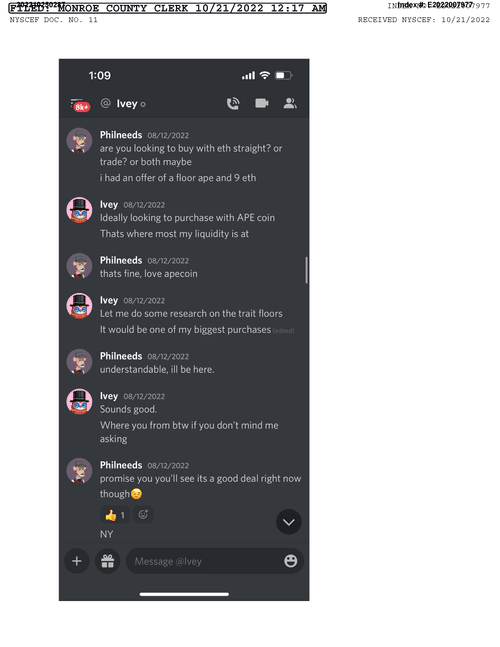This screenshot has height=647, width=500.
Task: Tap Philneeds avatar on first message
Action: point(79,140)
